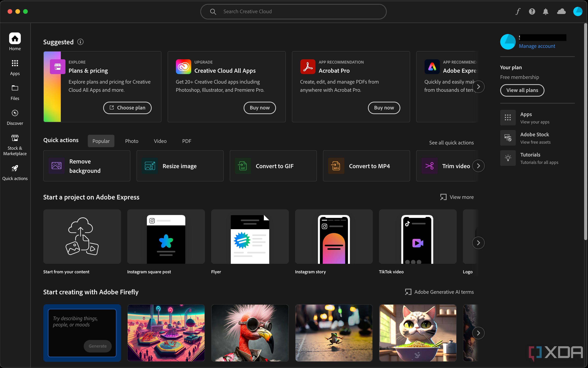Click the notifications bell icon
Image resolution: width=588 pixels, height=368 pixels.
tap(546, 11)
